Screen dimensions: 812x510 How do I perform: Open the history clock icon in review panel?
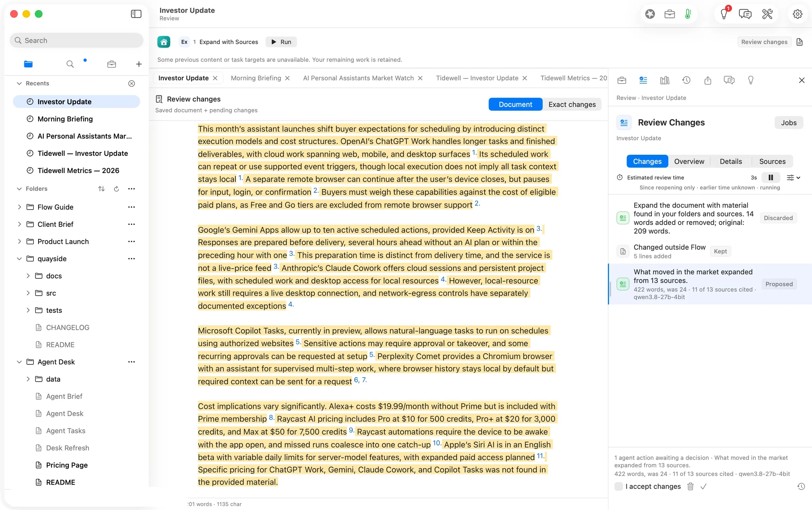pyautogui.click(x=686, y=80)
